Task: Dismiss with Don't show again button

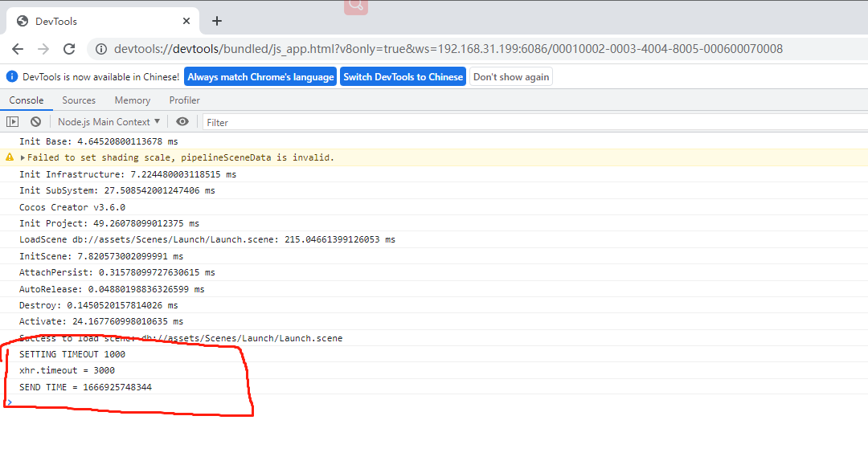Action: tap(511, 77)
